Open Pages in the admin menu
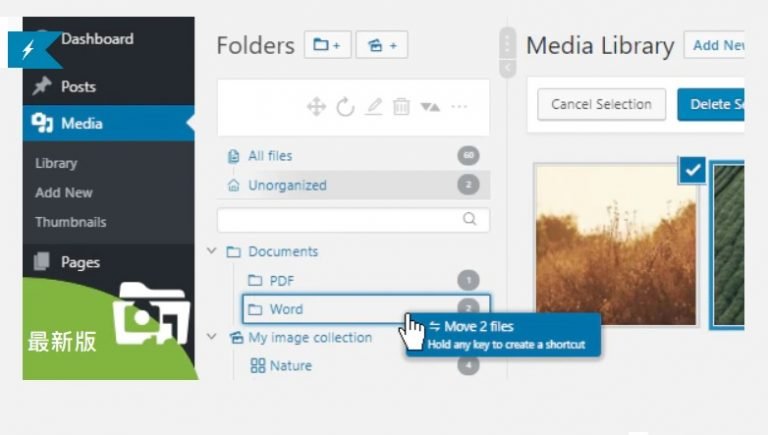The image size is (768, 435). [x=80, y=262]
